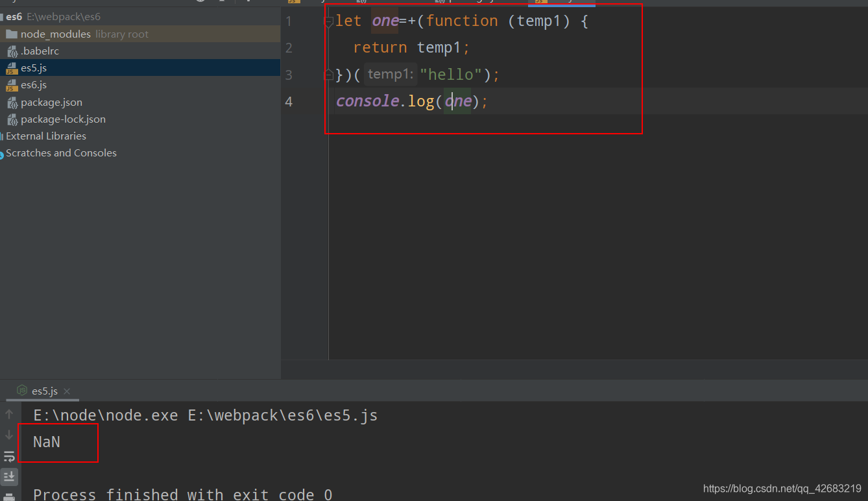Click the JS file icon beside es5.js
Viewport: 868px width, 501px height.
point(12,68)
